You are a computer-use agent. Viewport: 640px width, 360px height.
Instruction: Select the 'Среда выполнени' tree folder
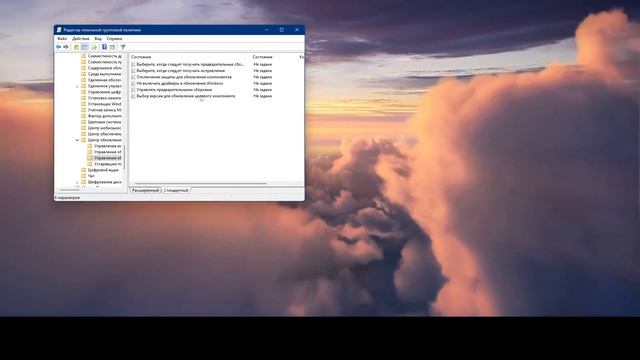pyautogui.click(x=104, y=74)
